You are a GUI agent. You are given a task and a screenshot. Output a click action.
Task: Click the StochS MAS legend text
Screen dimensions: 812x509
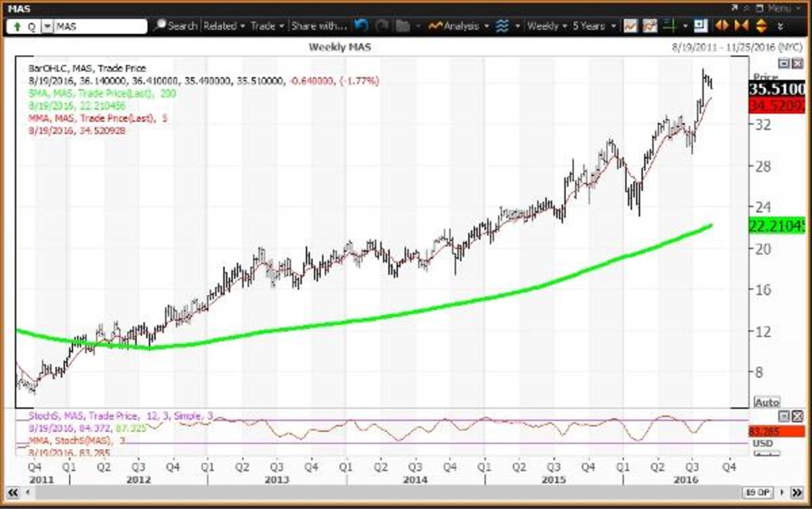[x=120, y=415]
